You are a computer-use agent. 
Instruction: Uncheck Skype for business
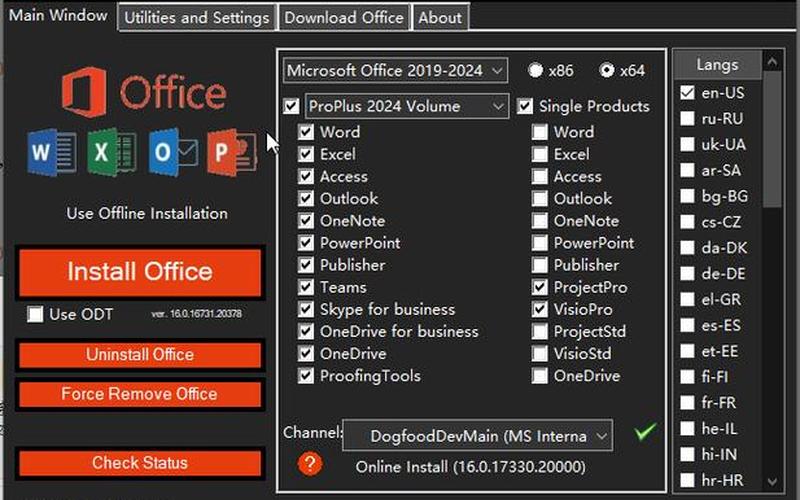[x=306, y=310]
